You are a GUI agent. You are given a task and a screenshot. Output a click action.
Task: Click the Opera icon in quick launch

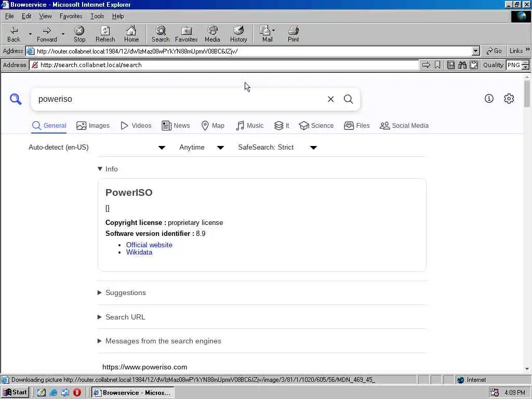pyautogui.click(x=77, y=392)
